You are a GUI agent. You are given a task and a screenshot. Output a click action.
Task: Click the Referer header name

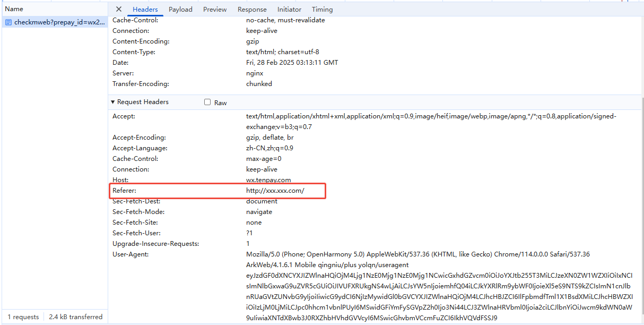tap(124, 190)
